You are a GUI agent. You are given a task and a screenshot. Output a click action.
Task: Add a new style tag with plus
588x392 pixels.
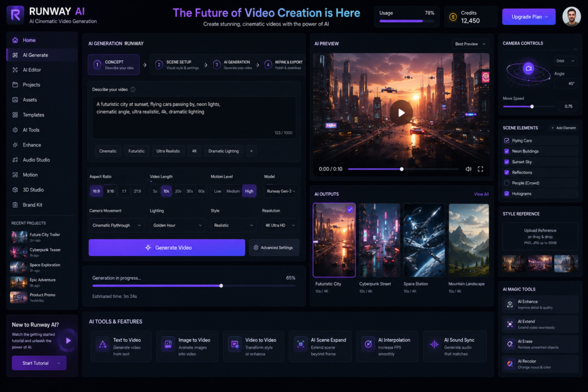(x=252, y=151)
